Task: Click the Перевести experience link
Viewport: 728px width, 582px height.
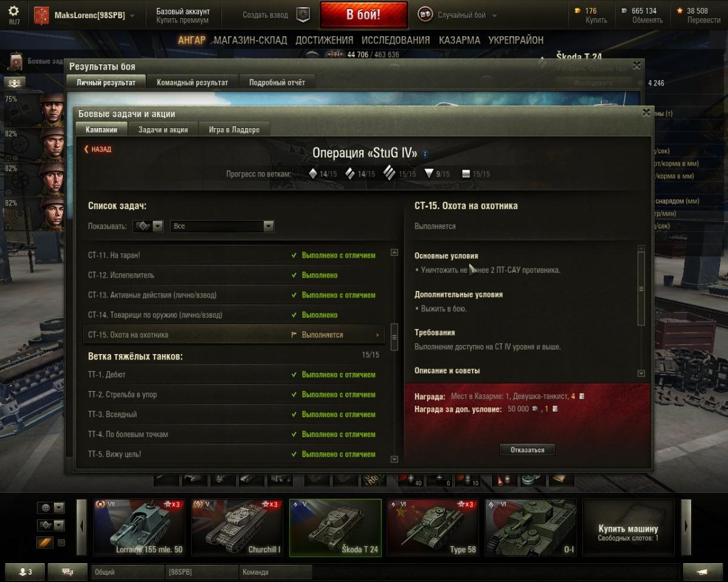Action: coord(704,20)
